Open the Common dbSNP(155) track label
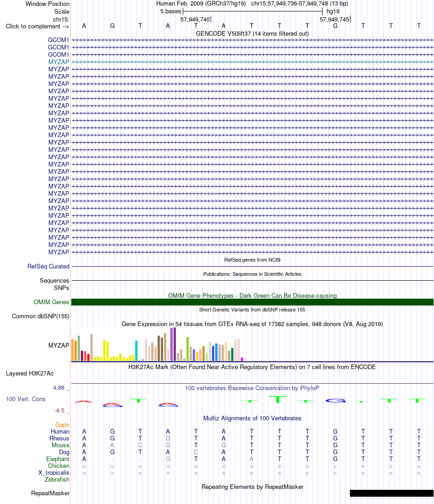 pyautogui.click(x=41, y=316)
